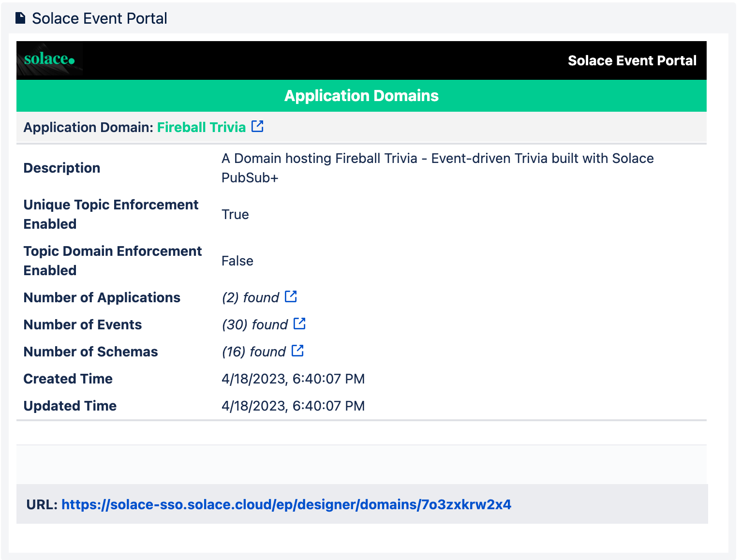
Task: Open the external link icon beside Fireball Trivia
Action: (258, 126)
